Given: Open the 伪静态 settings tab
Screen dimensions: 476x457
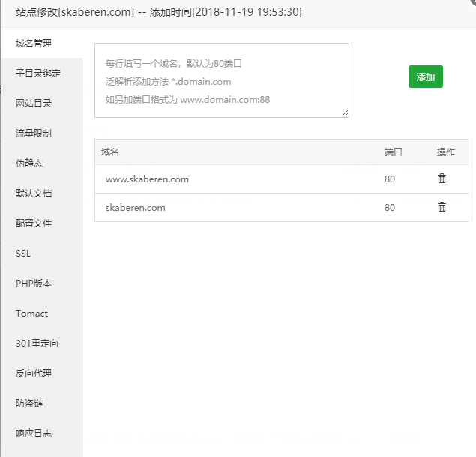Looking at the screenshot, I should 42,163.
